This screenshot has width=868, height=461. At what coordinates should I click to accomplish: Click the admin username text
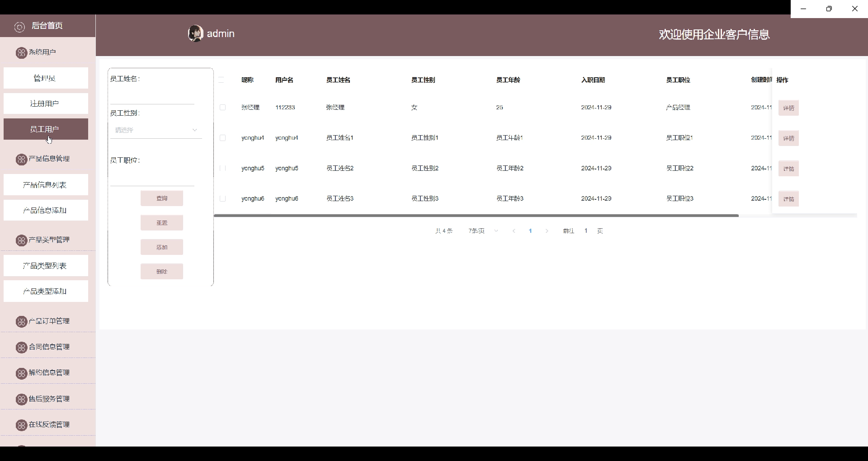(221, 33)
